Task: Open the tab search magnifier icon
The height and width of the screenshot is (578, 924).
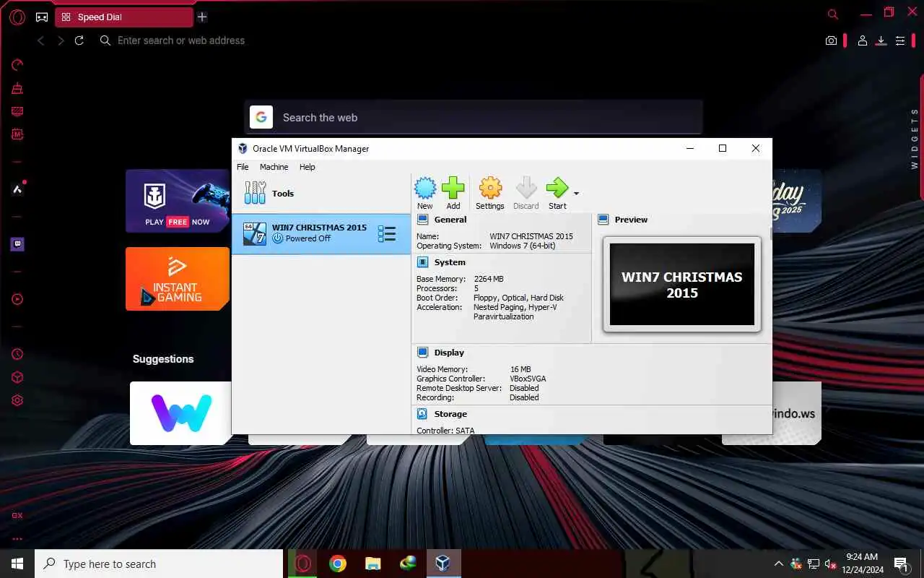Action: point(832,14)
